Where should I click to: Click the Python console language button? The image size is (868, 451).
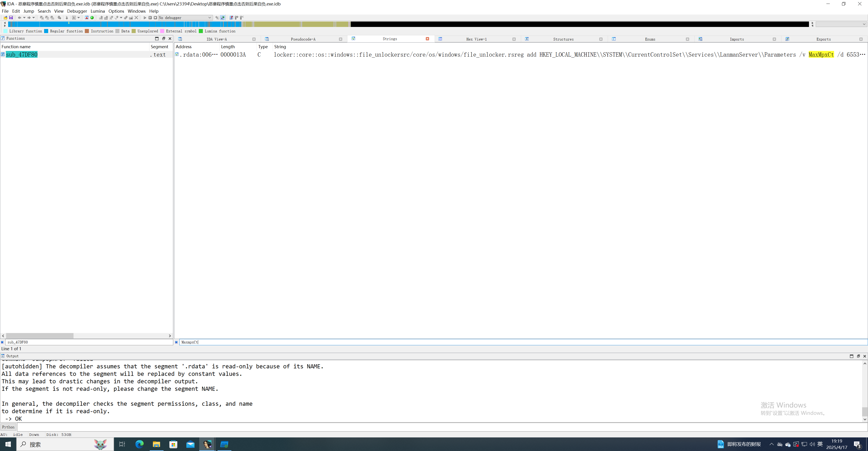[x=8, y=427]
